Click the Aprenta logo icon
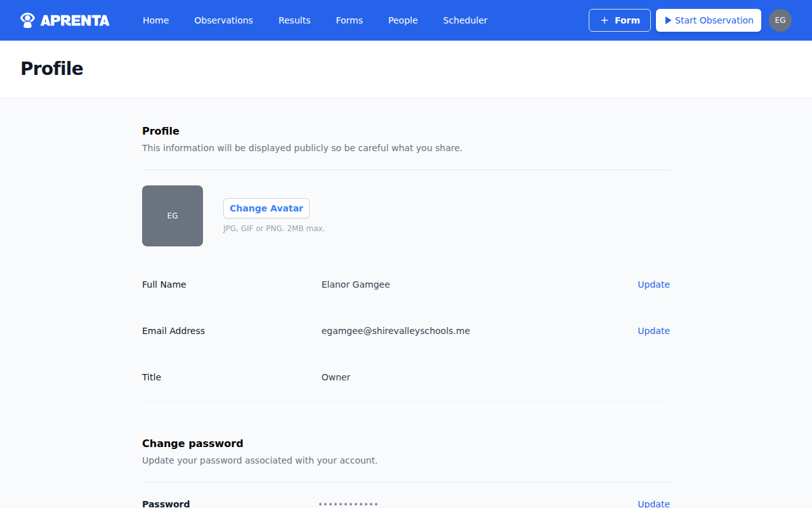 (x=27, y=20)
